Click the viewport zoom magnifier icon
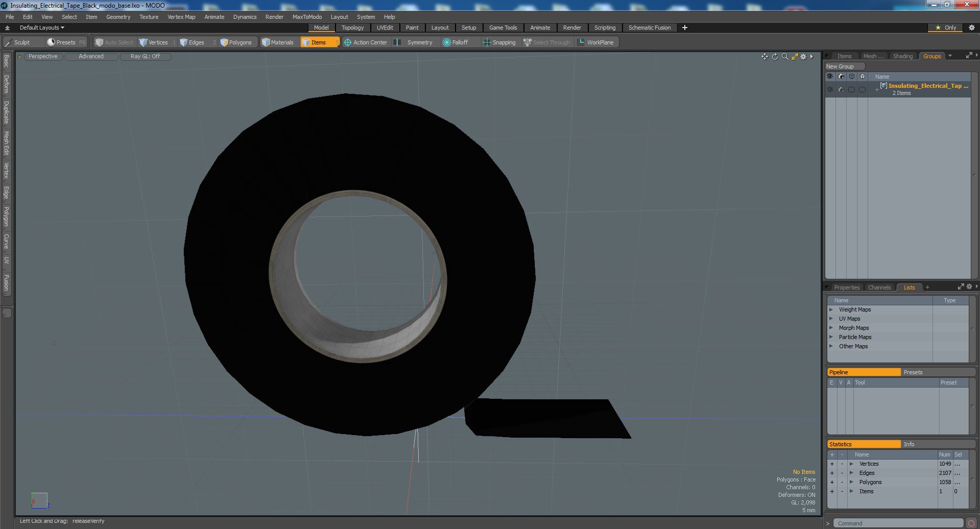Screen dimensions: 980x529 pyautogui.click(x=785, y=57)
